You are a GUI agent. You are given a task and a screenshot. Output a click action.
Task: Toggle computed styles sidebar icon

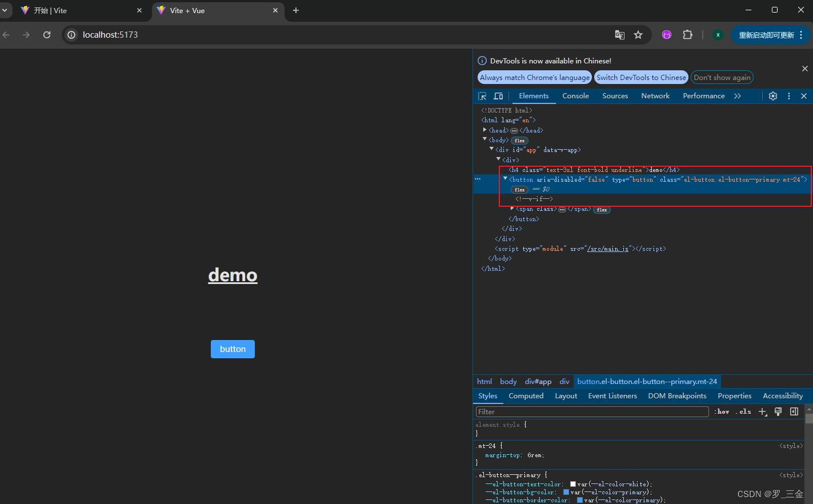tap(794, 411)
